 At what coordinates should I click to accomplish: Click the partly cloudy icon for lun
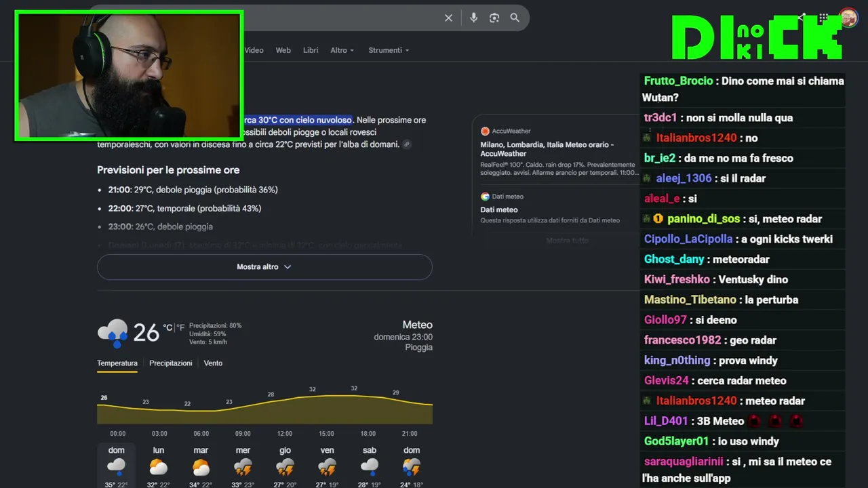pos(159,466)
